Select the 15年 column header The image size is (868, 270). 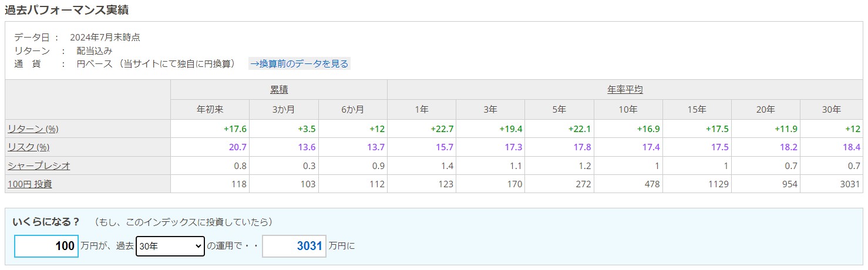click(x=697, y=109)
